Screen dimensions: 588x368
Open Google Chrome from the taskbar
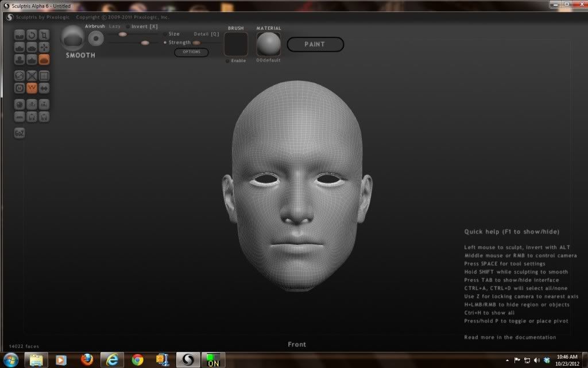click(137, 360)
